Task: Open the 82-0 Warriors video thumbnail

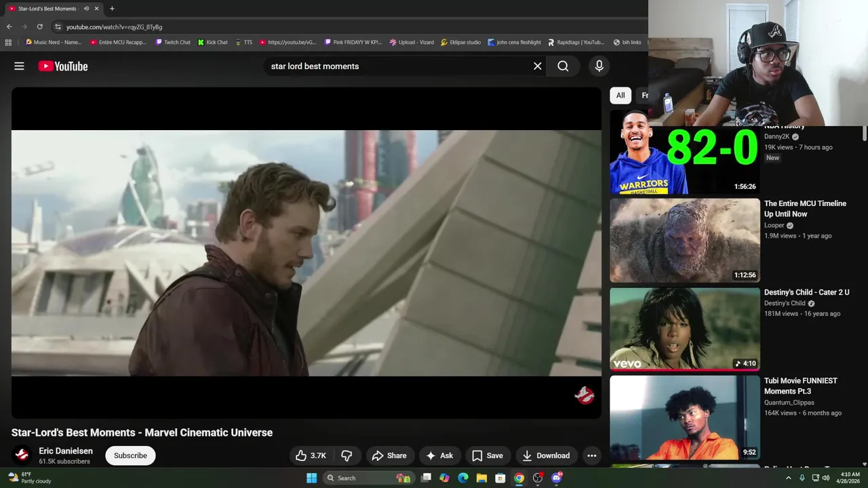Action: tap(685, 152)
